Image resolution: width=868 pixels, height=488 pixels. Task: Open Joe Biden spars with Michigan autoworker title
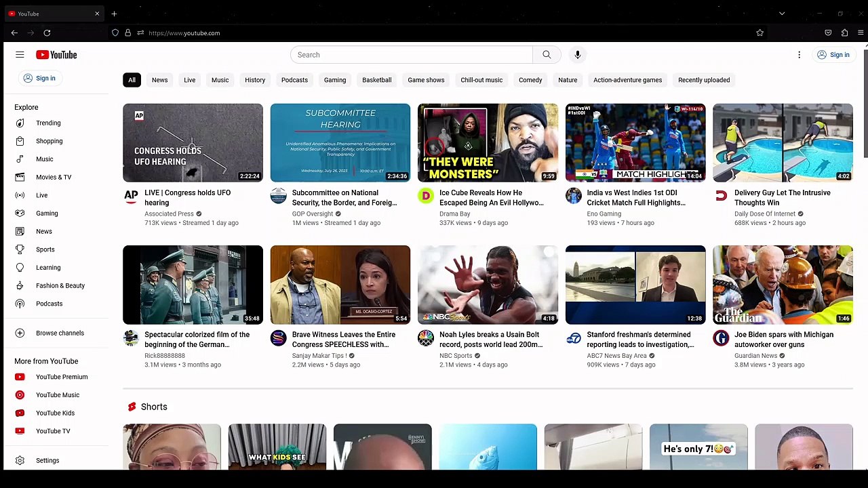[x=784, y=340]
